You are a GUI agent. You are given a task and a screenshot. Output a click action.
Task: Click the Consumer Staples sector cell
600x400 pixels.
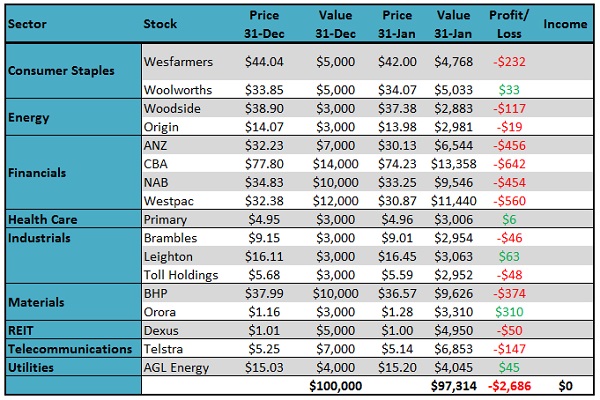click(62, 70)
